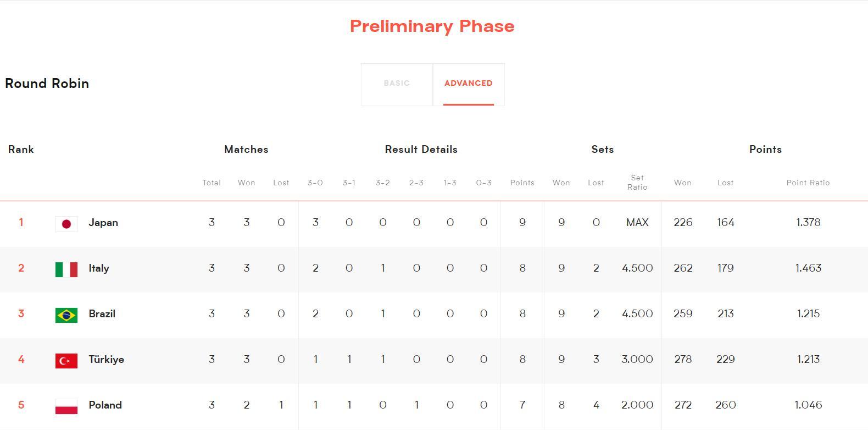Image resolution: width=868 pixels, height=430 pixels.
Task: Click the Set Ratio column header
Action: (x=637, y=183)
